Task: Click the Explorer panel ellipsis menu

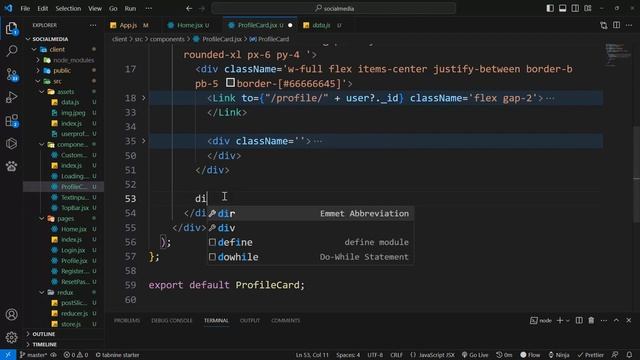Action: point(93,25)
